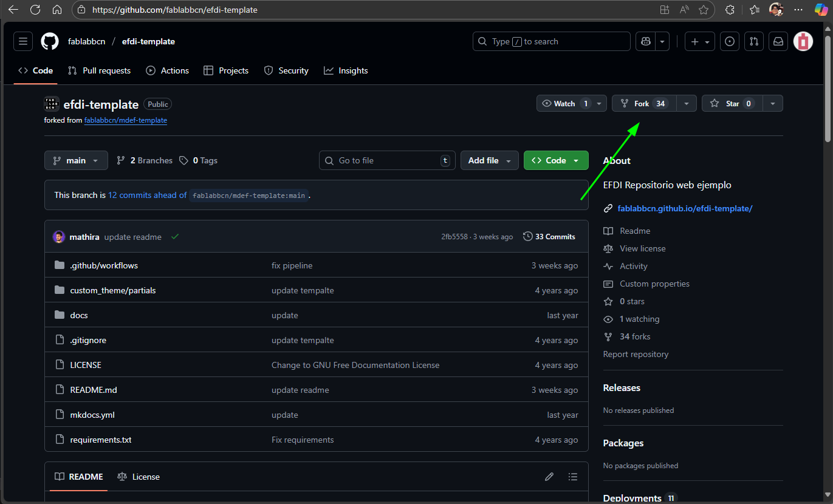Viewport: 833px width, 504px height.
Task: Open the pull requests header icon
Action: tap(754, 41)
